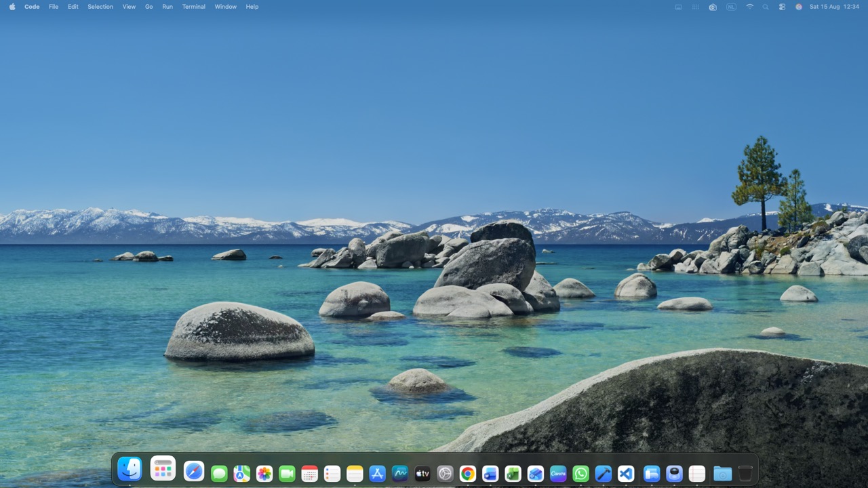Image resolution: width=868 pixels, height=488 pixels.
Task: Open the File menu
Action: point(54,7)
